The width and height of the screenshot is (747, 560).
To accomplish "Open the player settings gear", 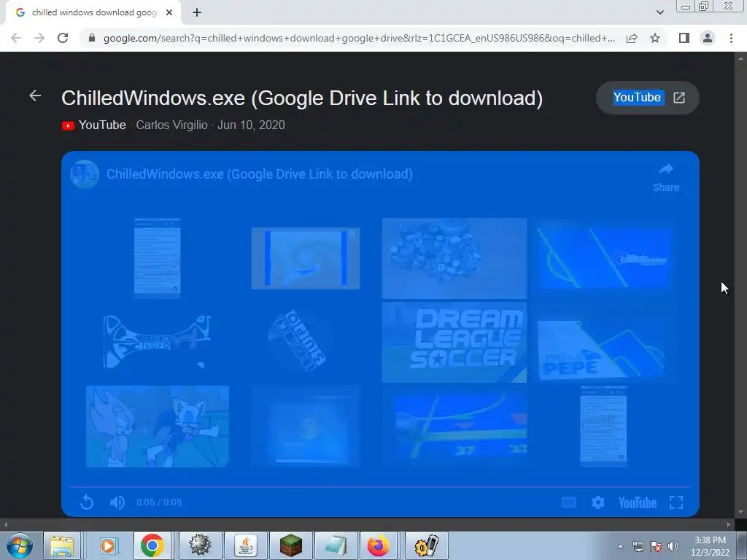I will click(598, 502).
